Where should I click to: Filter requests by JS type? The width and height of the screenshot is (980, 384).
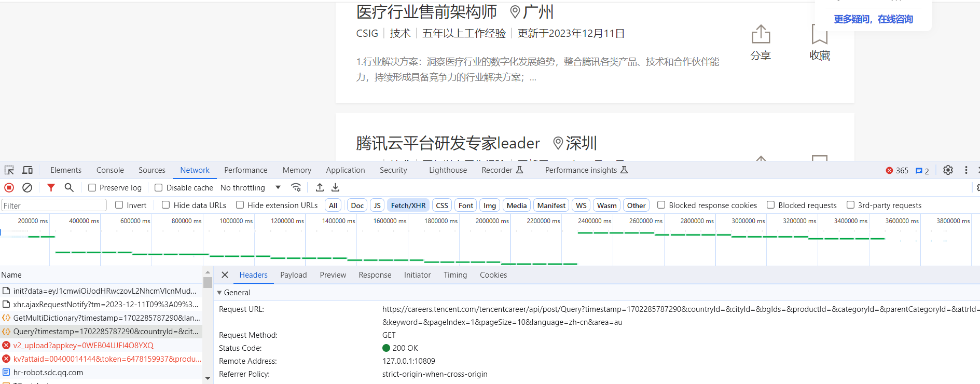coord(377,205)
